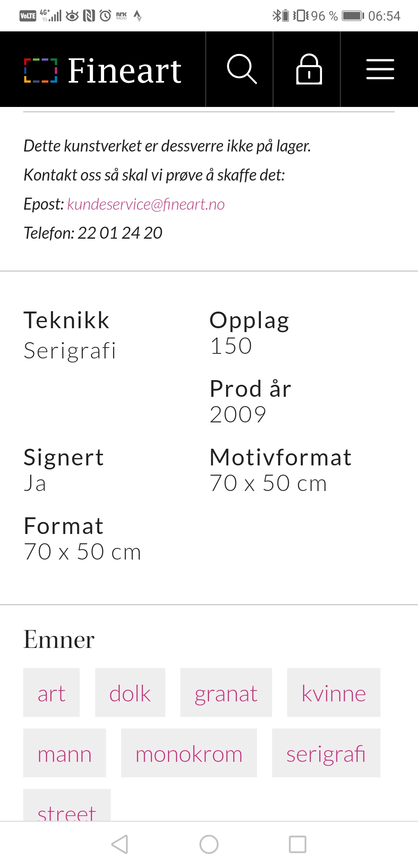This screenshot has height=868, width=418.
Task: Select the 'mann' topic tag
Action: [x=65, y=753]
